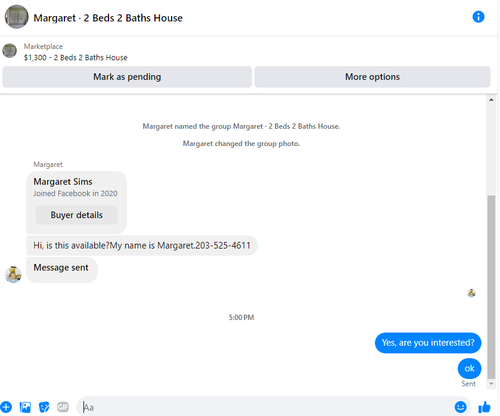
Task: Click the 'Margaret Sims' profile name
Action: pyautogui.click(x=63, y=182)
